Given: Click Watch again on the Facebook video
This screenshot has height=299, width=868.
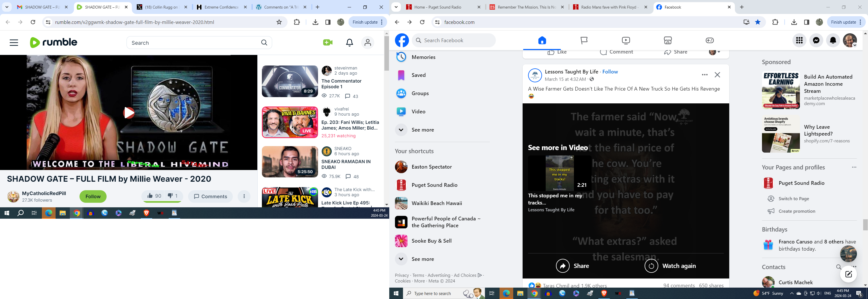Looking at the screenshot, I should click(x=670, y=266).
